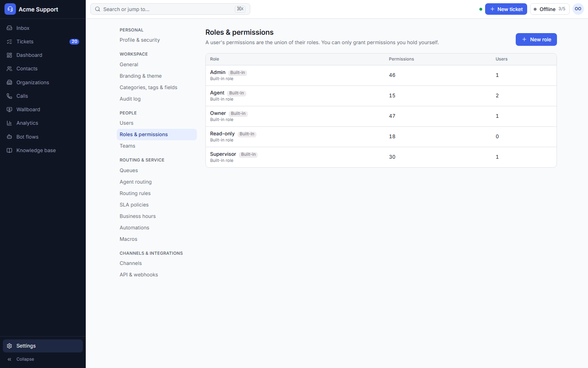Viewport: 588px width, 368px height.
Task: Click the Dashboard grid icon
Action: click(x=9, y=55)
